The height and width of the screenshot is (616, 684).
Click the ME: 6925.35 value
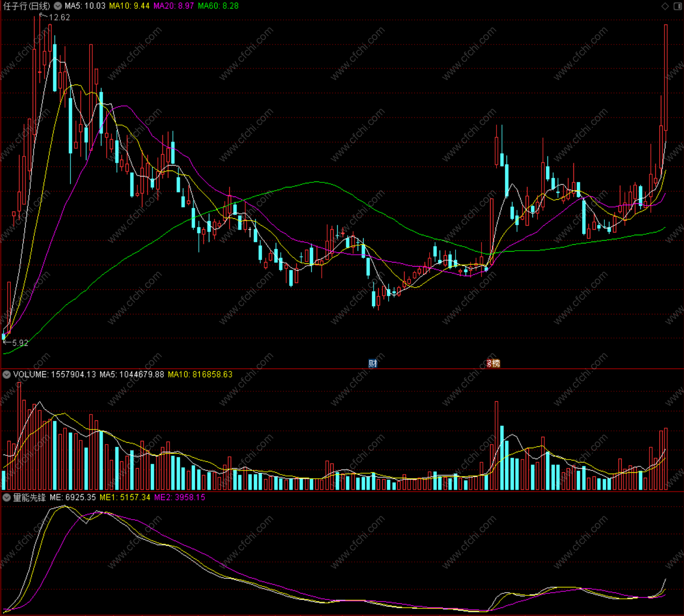[x=73, y=497]
